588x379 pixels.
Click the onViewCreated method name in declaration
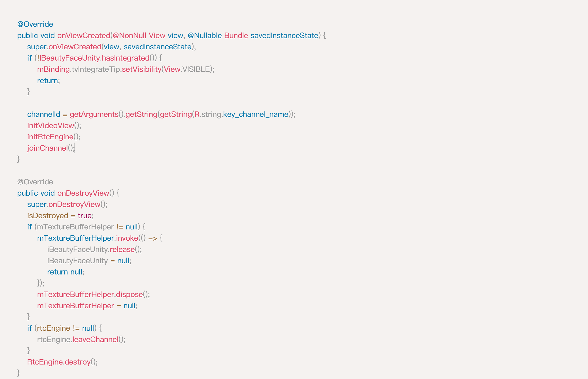[x=84, y=35]
